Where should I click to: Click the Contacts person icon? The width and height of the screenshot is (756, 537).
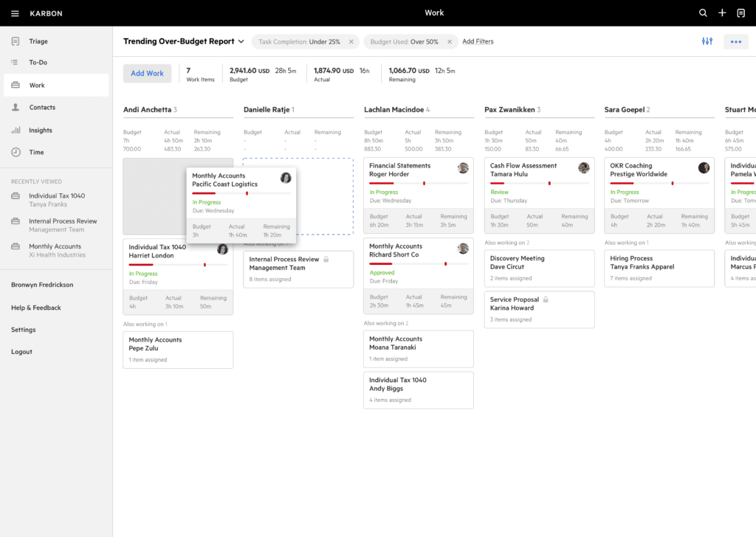tap(16, 108)
